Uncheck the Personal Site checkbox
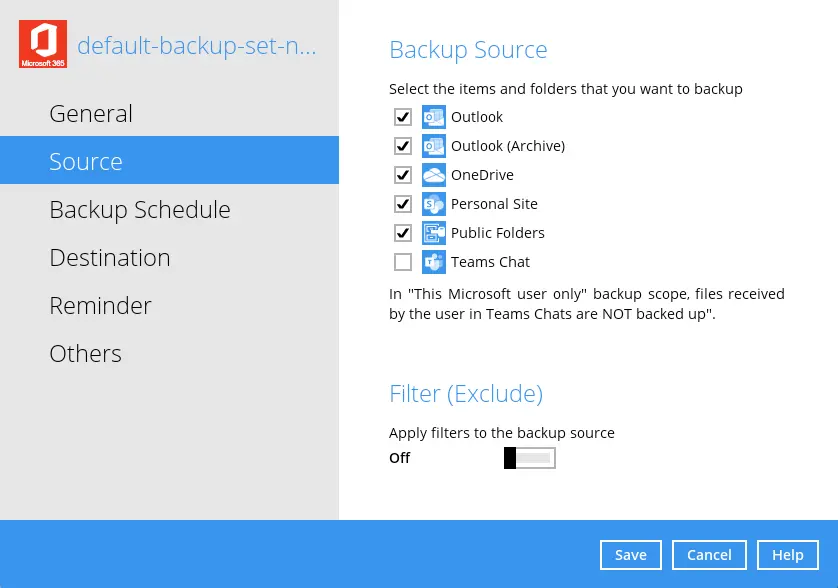 (x=403, y=204)
